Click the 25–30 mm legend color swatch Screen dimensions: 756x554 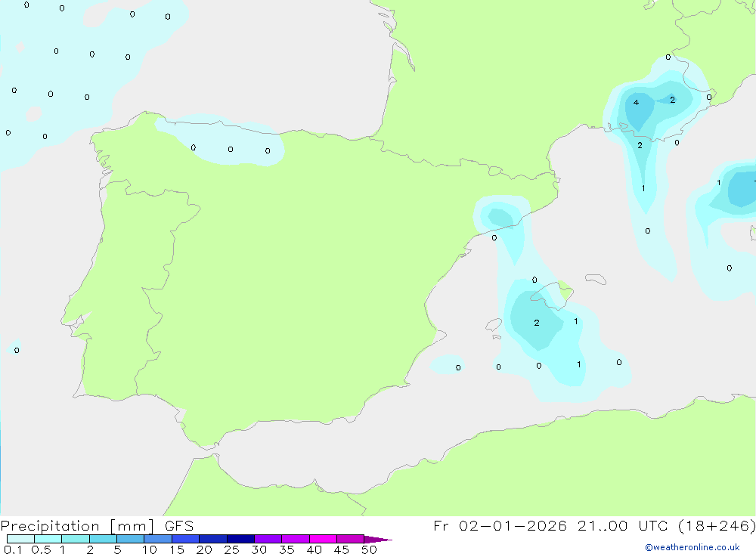pyautogui.click(x=240, y=539)
